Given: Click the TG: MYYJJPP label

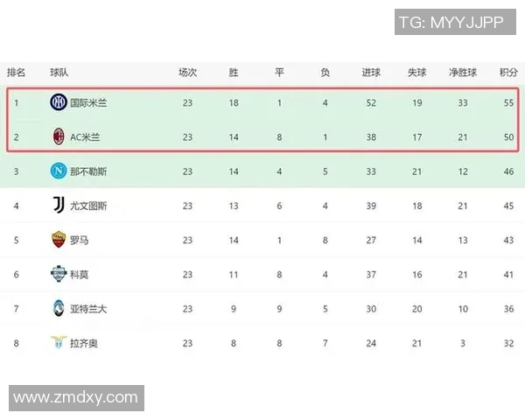Looking at the screenshot, I should pos(451,23).
